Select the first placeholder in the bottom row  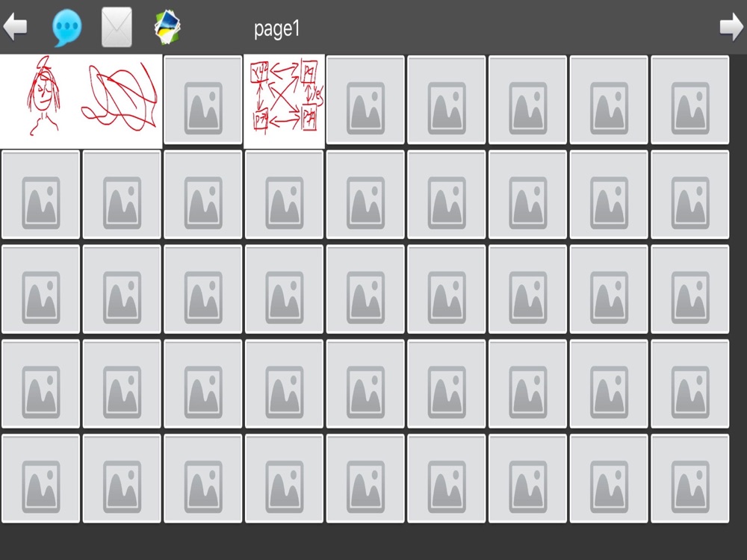41,479
